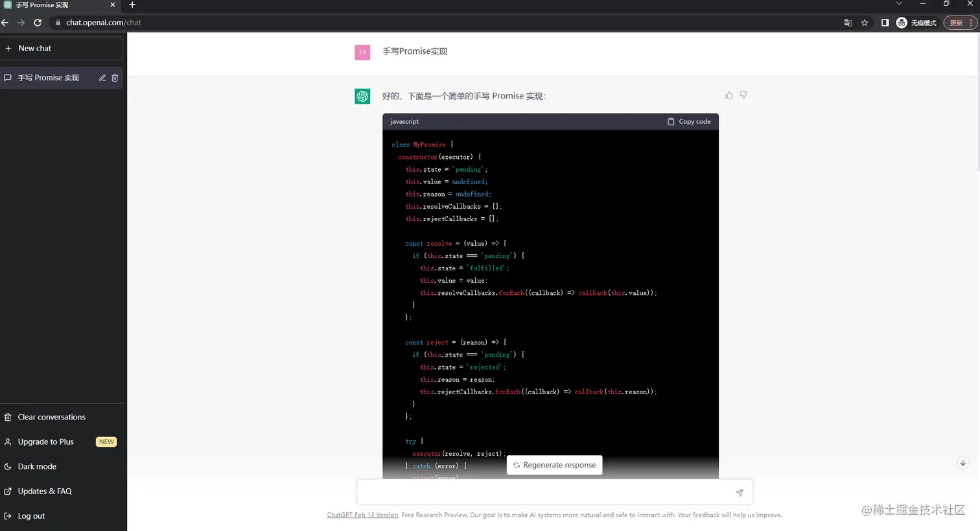Click the line this.value = undefined;
The image size is (980, 531).
click(447, 182)
